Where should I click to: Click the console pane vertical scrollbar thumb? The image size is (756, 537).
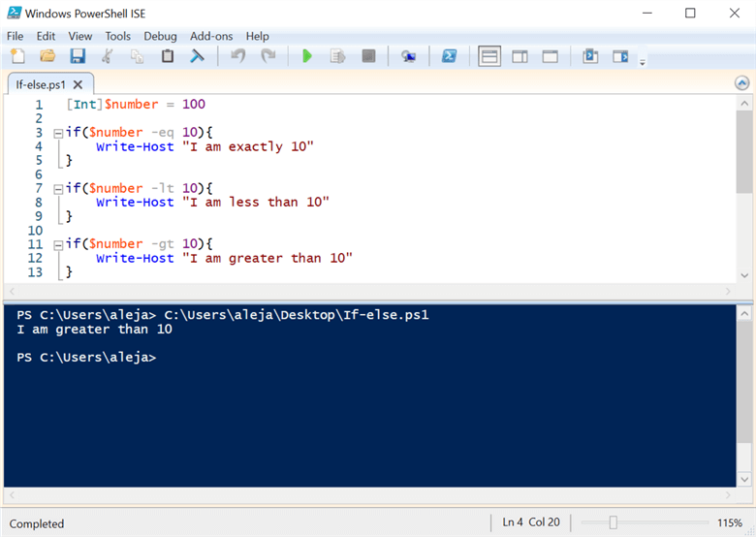coord(744,382)
